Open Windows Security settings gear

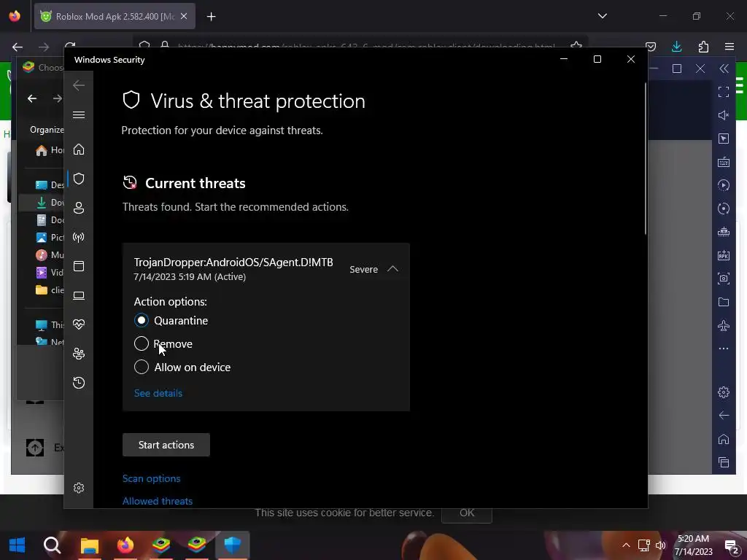tap(79, 488)
